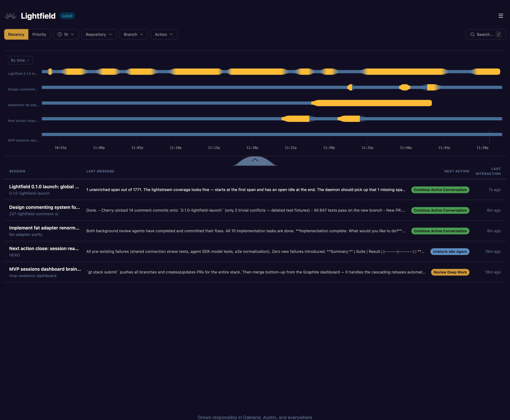
Task: Open the hamburger menu icon
Action: (501, 16)
